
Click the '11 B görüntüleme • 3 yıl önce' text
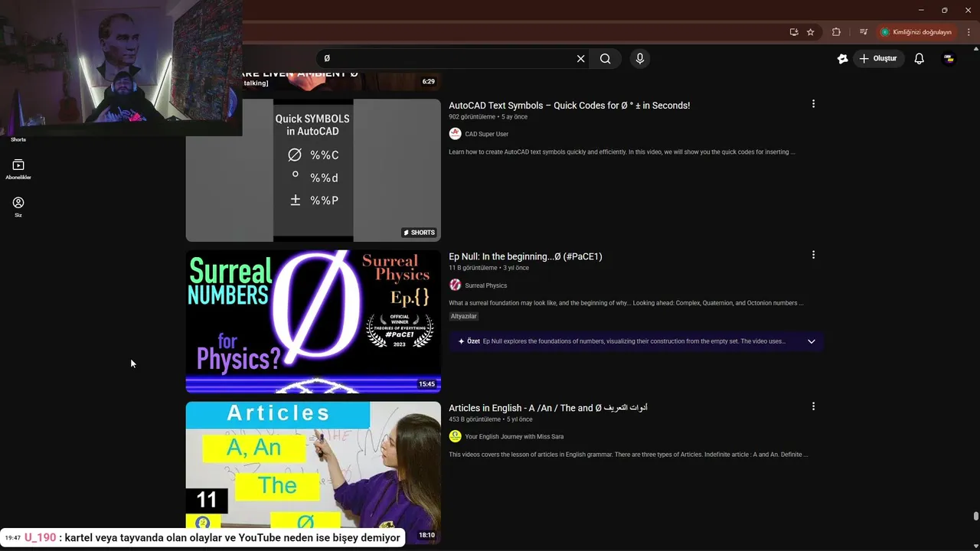(488, 269)
